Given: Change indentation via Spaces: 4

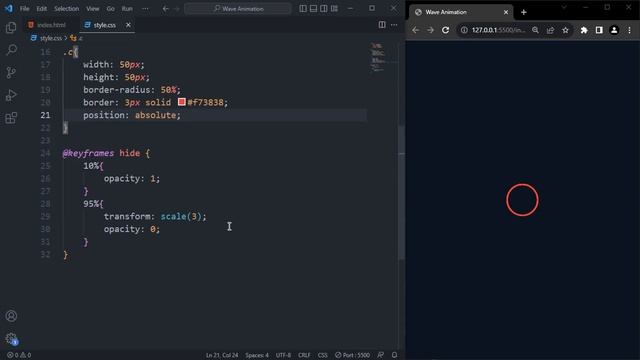Looking at the screenshot, I should 257,355.
